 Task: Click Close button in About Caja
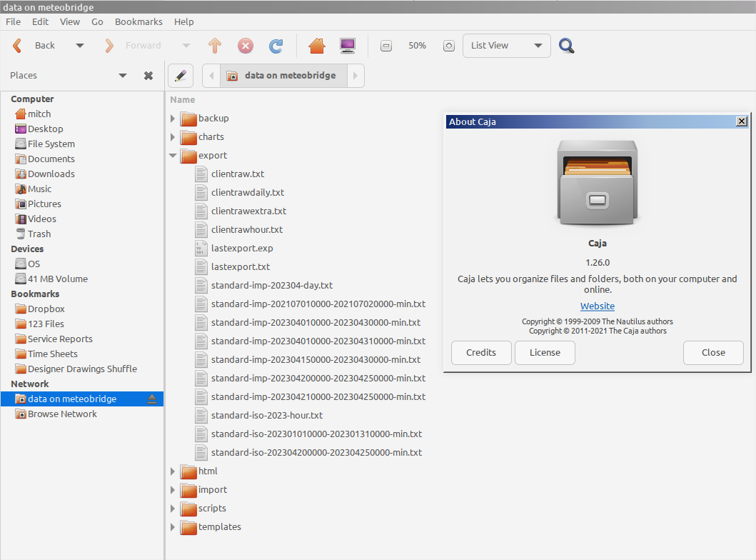(713, 353)
